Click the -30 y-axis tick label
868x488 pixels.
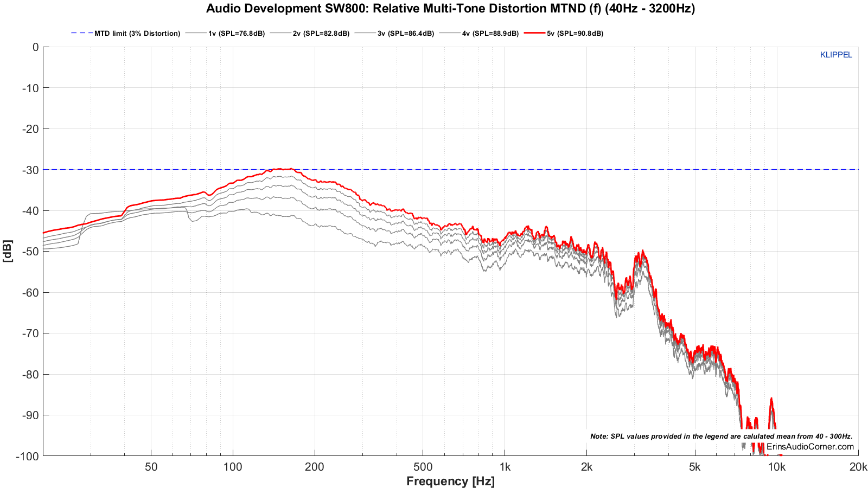(x=30, y=170)
